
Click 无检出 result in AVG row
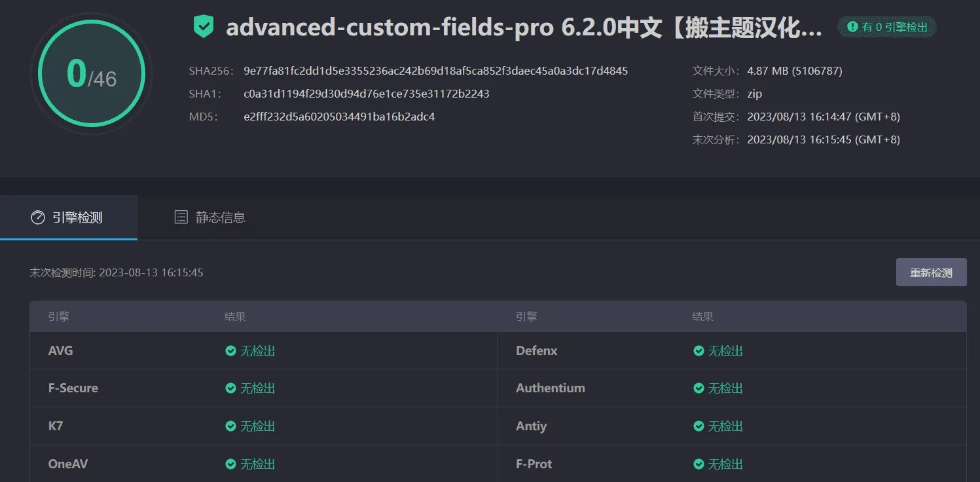(x=258, y=351)
